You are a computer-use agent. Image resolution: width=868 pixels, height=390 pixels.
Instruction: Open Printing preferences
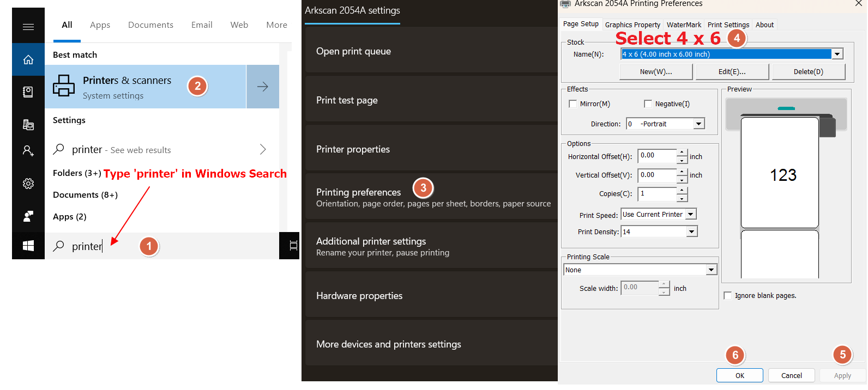[431, 197]
